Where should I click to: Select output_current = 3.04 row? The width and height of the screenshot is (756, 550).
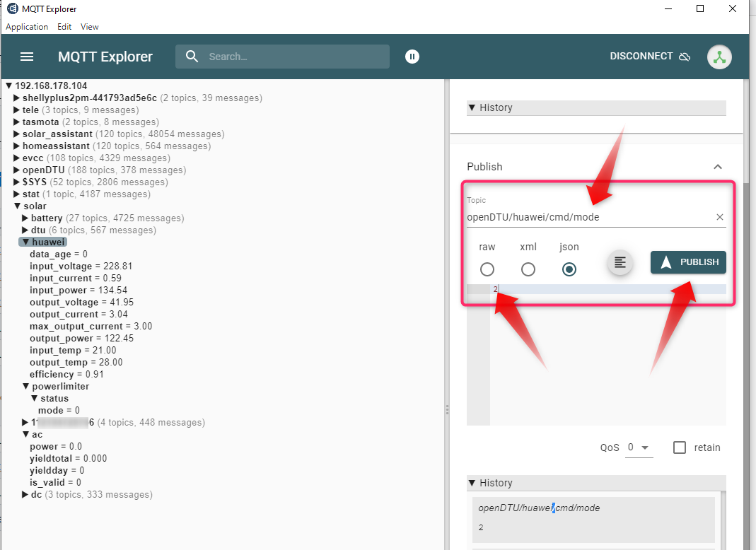click(x=78, y=315)
